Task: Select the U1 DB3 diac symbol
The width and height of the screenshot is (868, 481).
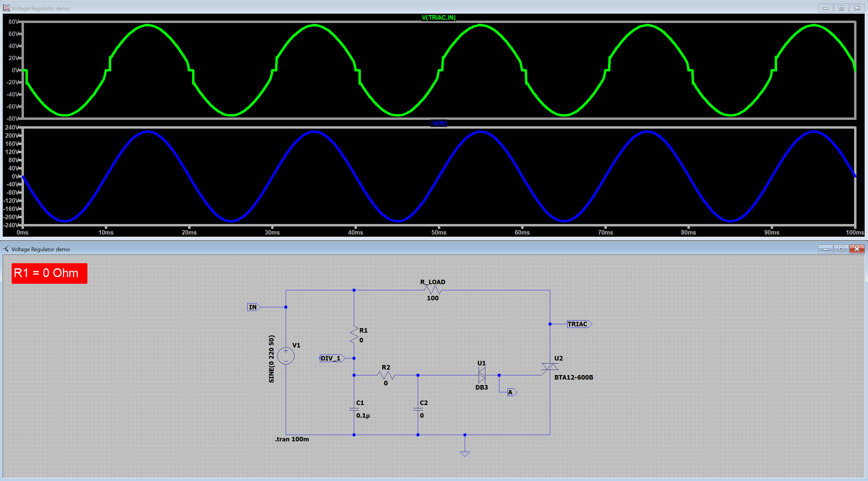Action: [x=482, y=375]
